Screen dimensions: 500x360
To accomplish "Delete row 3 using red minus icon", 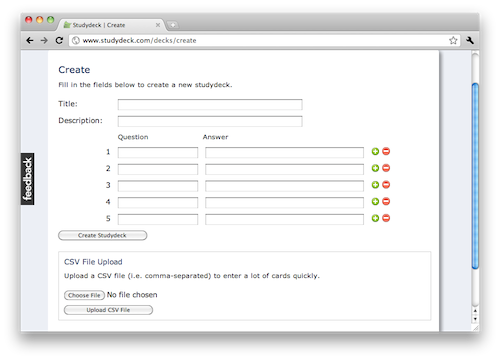I will pyautogui.click(x=386, y=185).
